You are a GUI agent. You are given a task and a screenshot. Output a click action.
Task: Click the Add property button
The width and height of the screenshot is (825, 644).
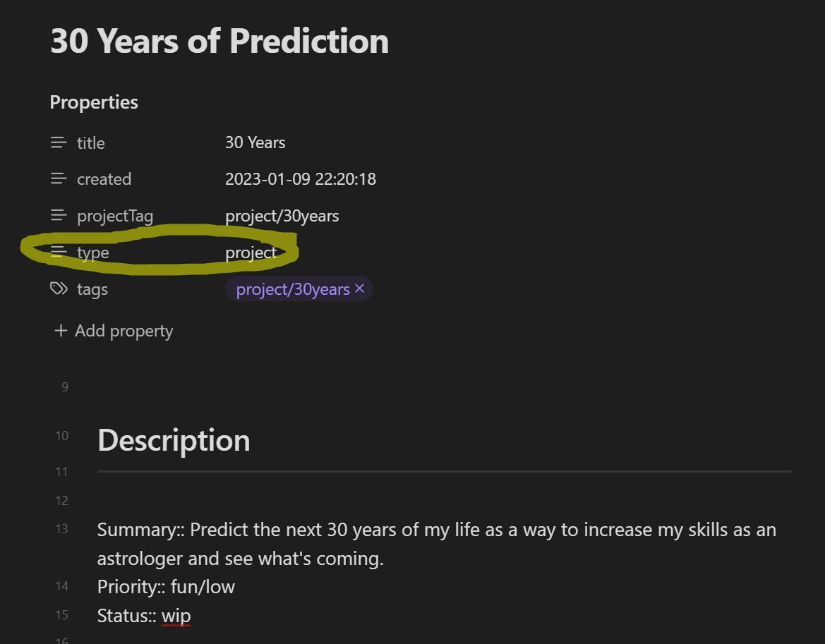[x=124, y=331]
